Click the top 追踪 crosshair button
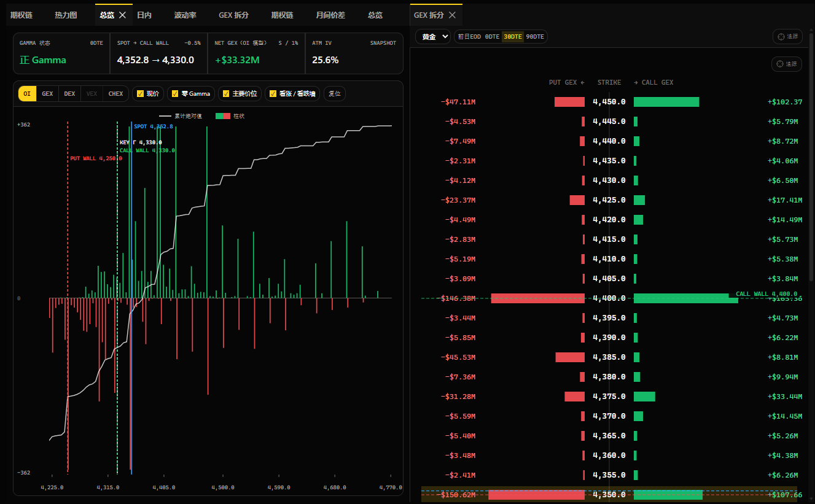815x504 pixels. point(787,37)
